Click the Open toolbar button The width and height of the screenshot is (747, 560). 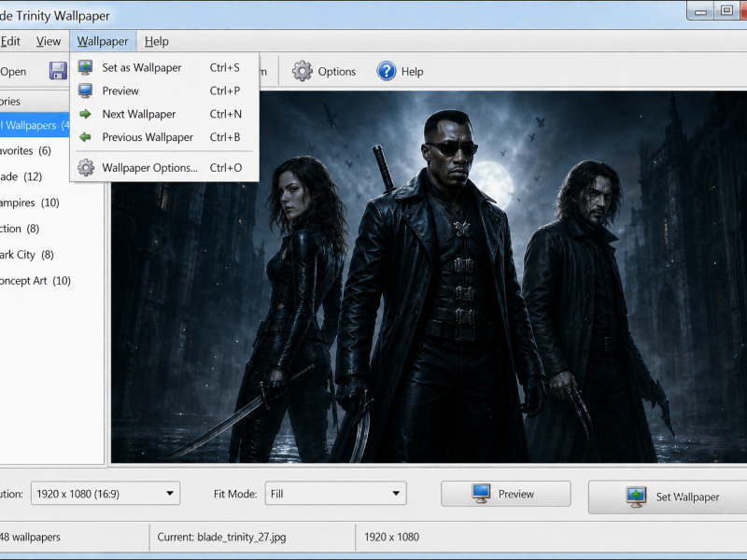13,72
